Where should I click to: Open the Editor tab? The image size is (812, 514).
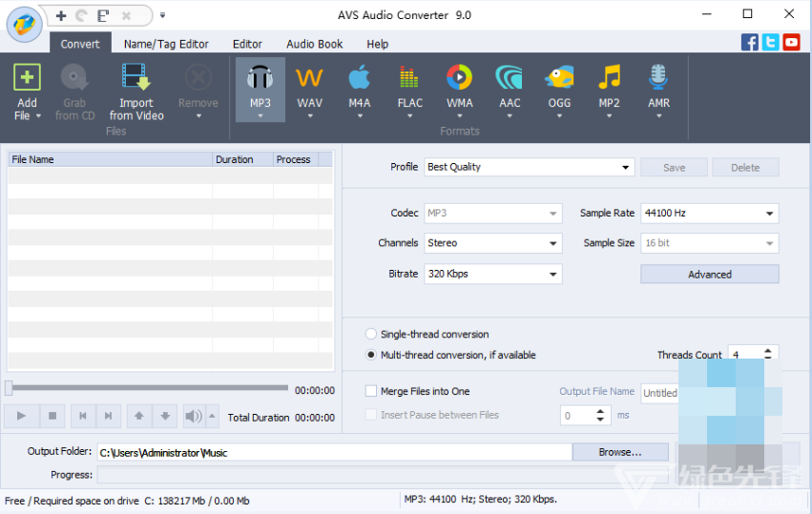click(x=247, y=44)
